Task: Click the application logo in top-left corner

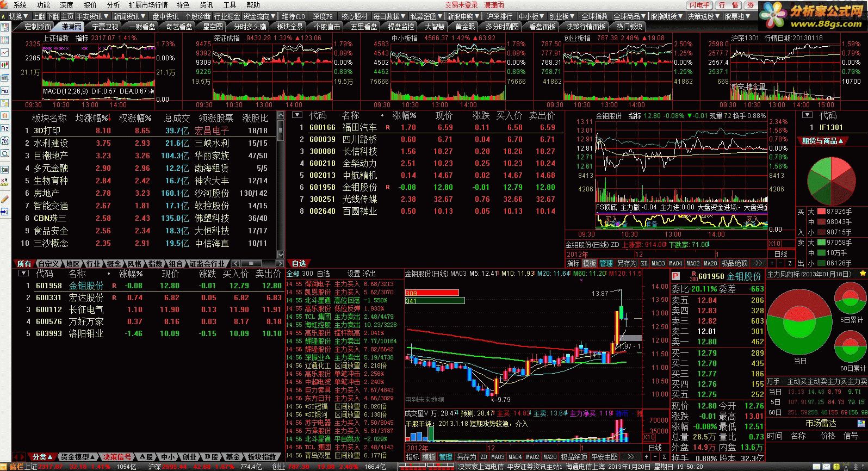Action: [x=4, y=4]
